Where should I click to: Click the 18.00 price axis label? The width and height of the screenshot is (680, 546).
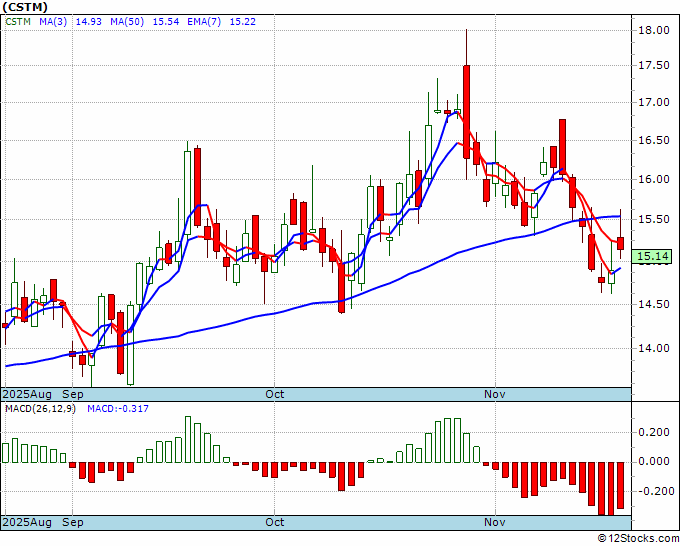tap(654, 30)
